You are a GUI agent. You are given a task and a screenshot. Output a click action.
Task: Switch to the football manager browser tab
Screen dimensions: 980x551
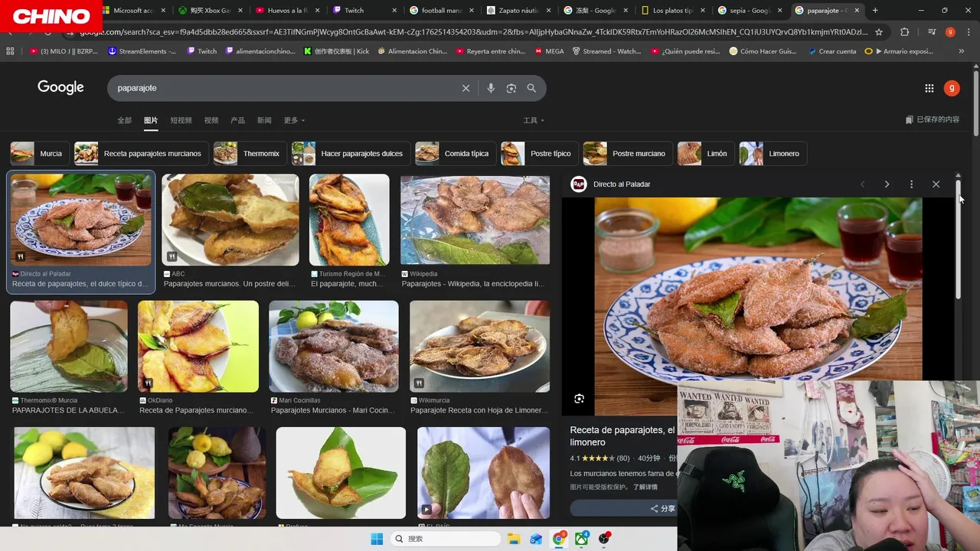click(442, 11)
